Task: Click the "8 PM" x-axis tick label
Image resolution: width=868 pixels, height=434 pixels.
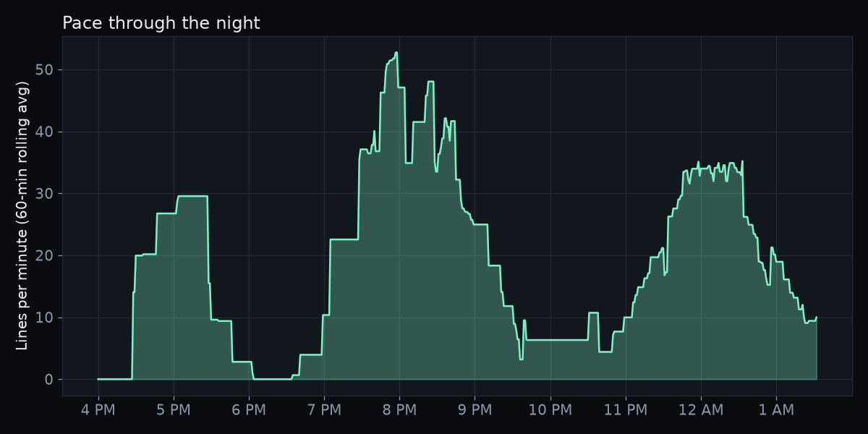Action: [x=399, y=410]
